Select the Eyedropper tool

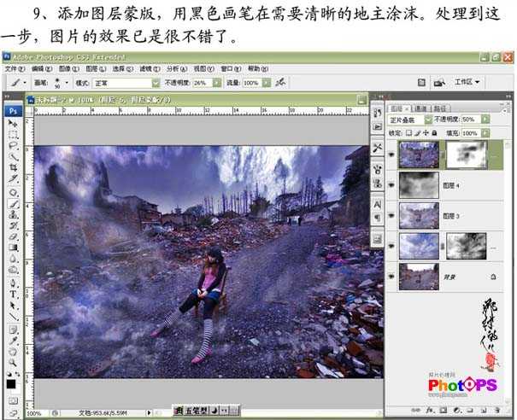13,341
